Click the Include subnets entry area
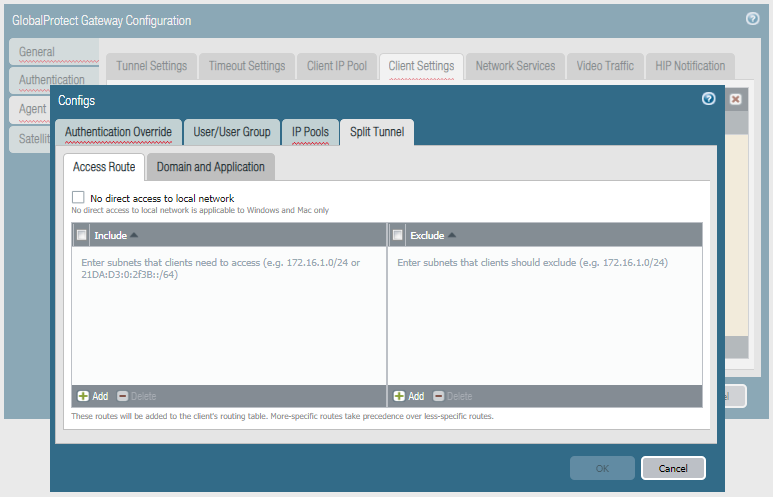This screenshot has width=773, height=497. tap(229, 316)
